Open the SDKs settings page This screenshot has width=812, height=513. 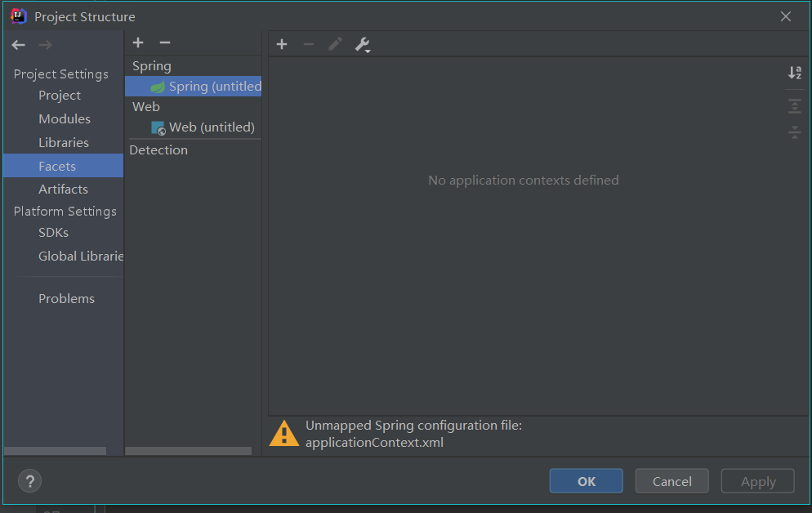(x=53, y=233)
